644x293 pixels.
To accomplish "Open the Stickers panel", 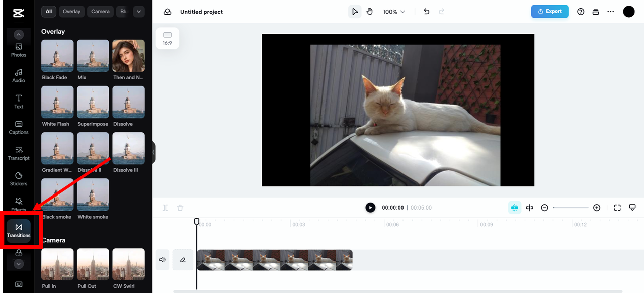I will coord(19,179).
